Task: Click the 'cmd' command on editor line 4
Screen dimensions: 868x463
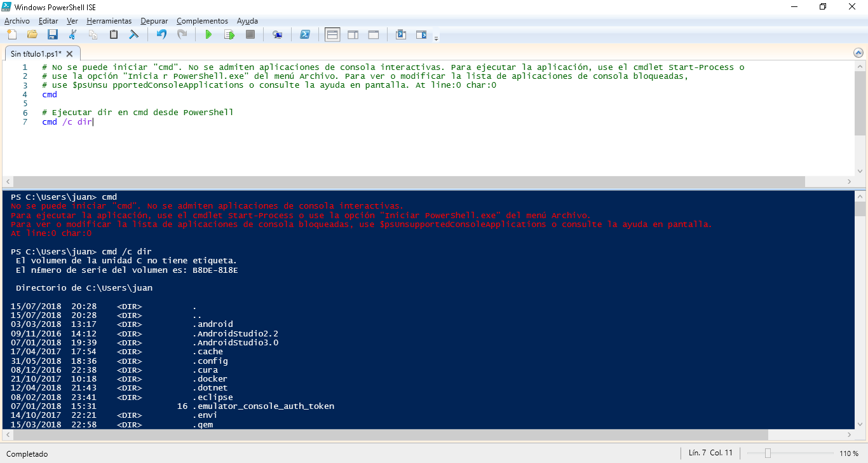Action: [50, 94]
